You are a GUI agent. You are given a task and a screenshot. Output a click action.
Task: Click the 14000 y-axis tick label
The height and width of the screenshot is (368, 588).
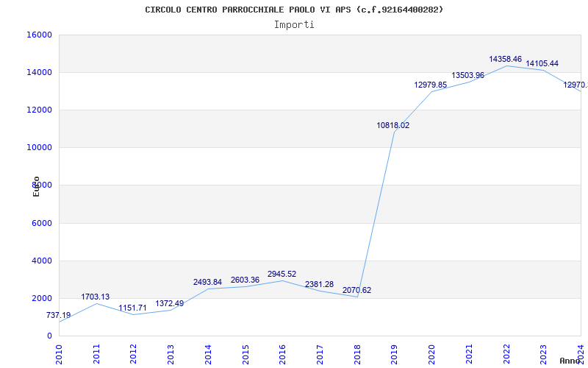coord(39,72)
